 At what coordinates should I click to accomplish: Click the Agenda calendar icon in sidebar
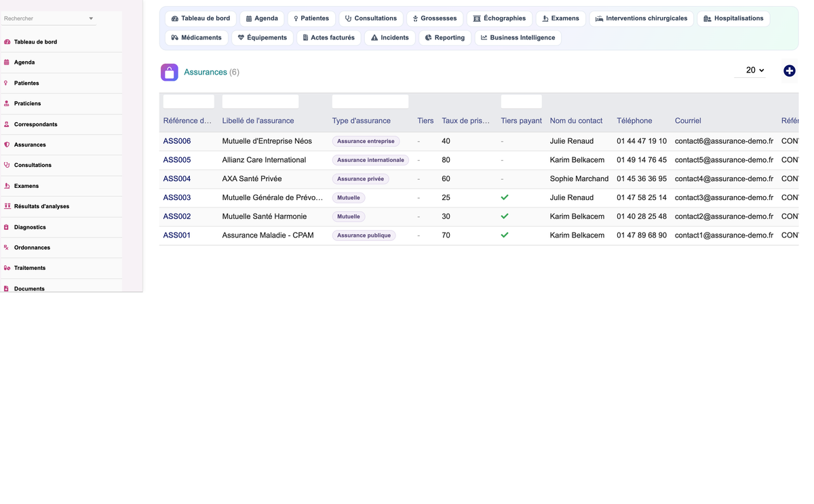pos(7,62)
